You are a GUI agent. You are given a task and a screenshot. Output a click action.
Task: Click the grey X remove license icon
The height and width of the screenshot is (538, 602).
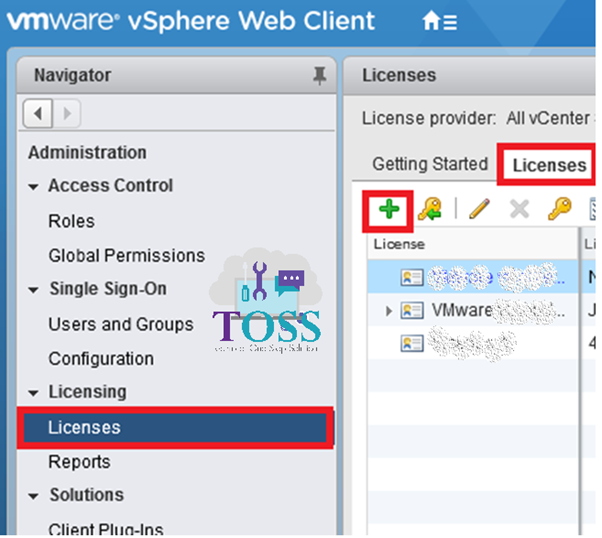pos(519,209)
